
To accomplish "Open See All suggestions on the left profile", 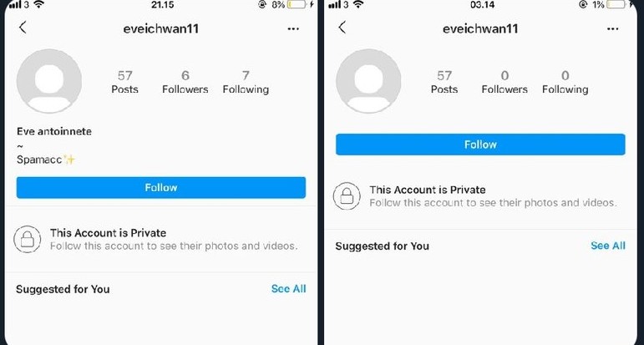I will (288, 289).
